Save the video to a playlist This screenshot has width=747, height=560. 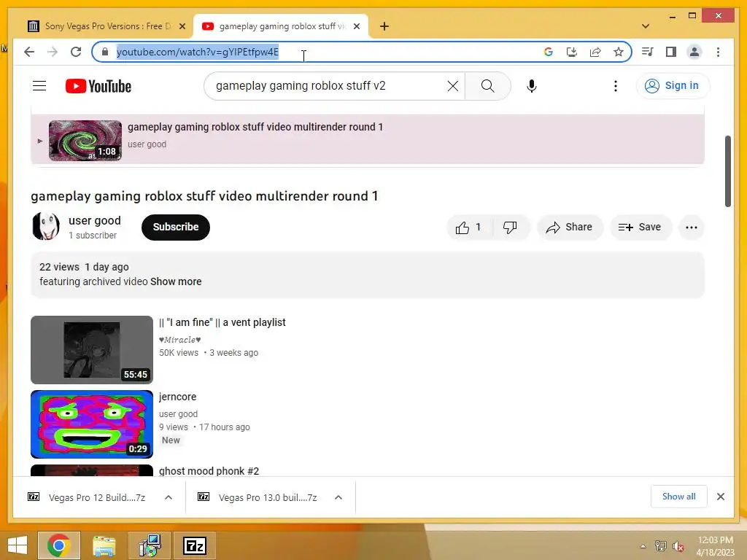(640, 227)
